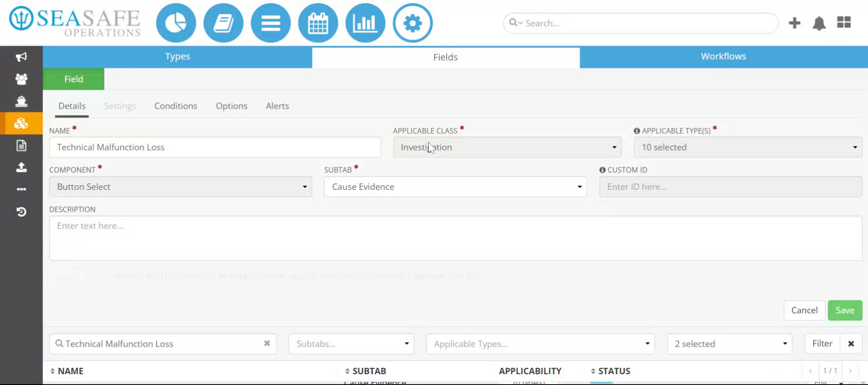The image size is (868, 385).
Task: Click the Custom ID input field
Action: click(730, 187)
